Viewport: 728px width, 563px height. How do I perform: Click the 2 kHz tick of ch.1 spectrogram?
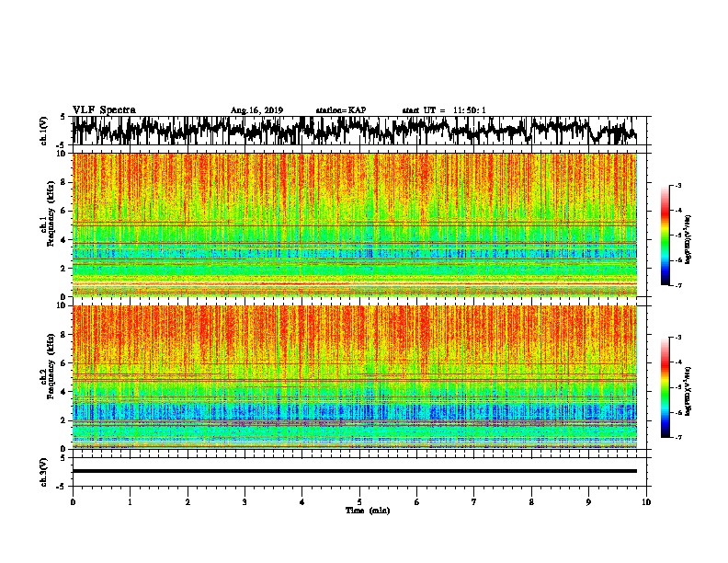tap(63, 269)
